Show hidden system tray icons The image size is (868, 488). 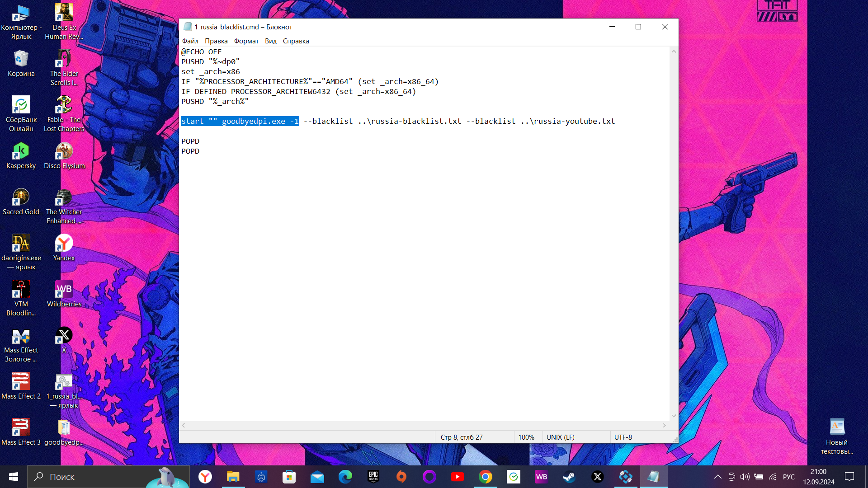tap(717, 477)
